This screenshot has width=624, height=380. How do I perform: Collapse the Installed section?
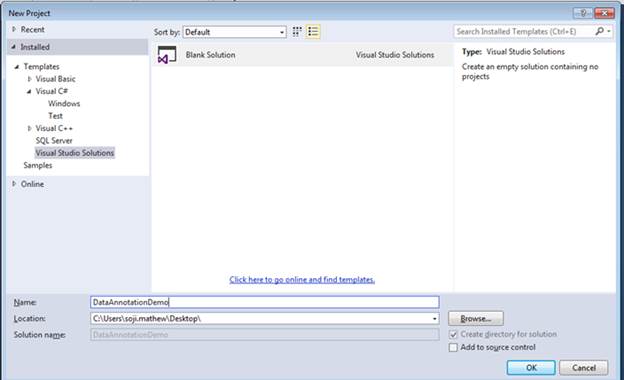coord(14,47)
